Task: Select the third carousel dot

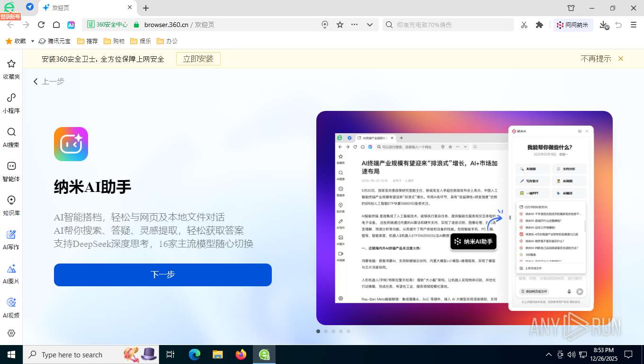Action: click(x=333, y=331)
